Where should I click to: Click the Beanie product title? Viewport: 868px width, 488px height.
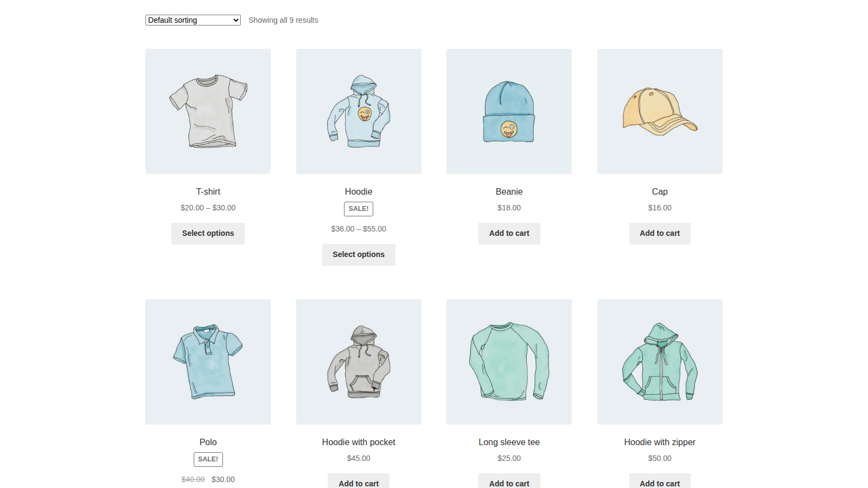click(x=509, y=191)
